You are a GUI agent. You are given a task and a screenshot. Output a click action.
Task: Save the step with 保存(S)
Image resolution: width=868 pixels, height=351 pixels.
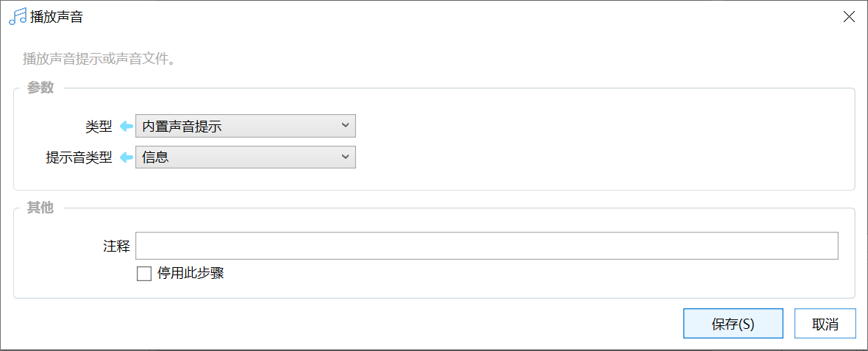coord(733,324)
